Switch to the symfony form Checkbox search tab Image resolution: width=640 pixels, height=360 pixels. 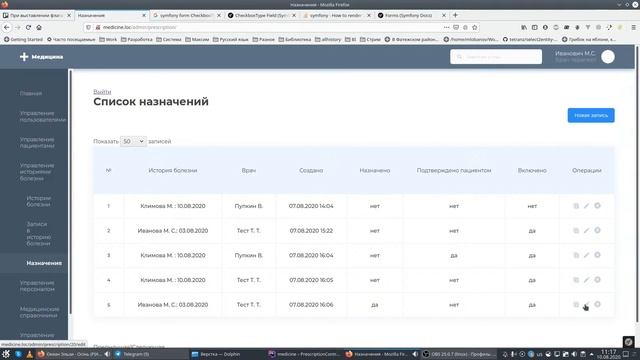coord(186,15)
